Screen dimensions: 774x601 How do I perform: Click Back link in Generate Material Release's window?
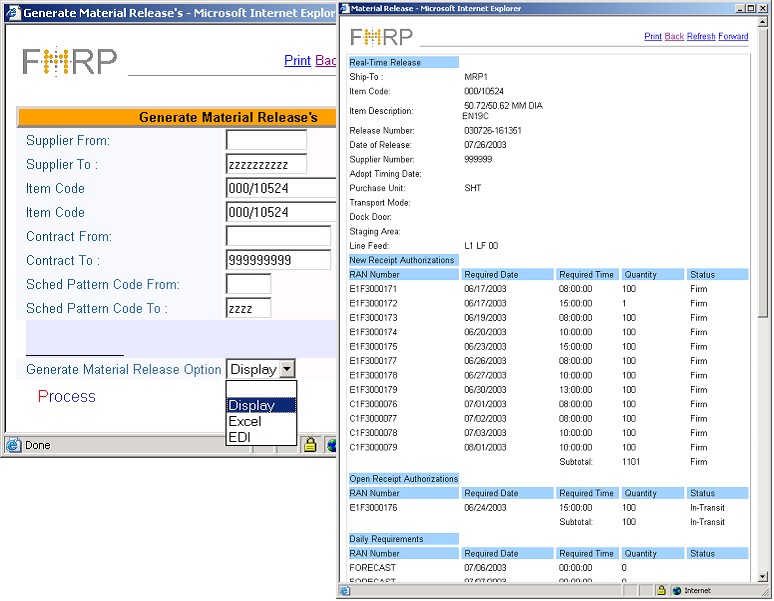(325, 60)
